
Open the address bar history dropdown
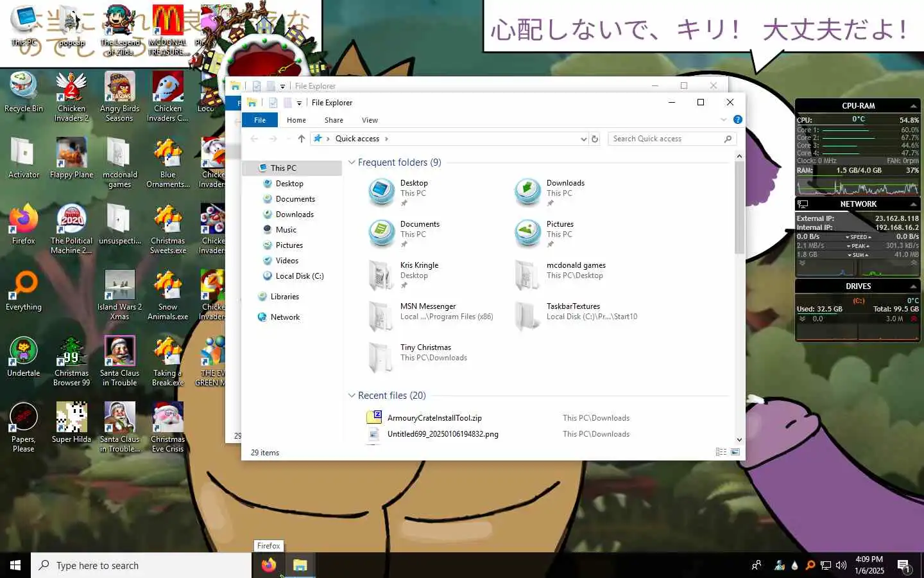[583, 139]
